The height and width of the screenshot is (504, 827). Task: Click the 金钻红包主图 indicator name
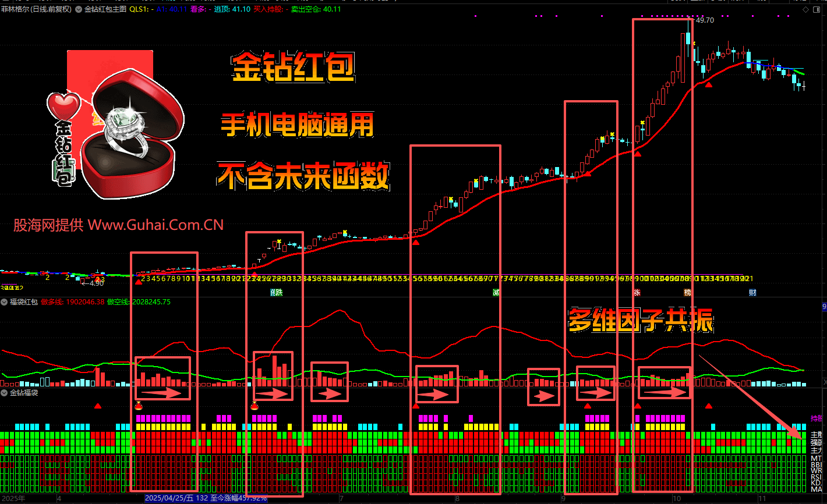click(x=105, y=9)
